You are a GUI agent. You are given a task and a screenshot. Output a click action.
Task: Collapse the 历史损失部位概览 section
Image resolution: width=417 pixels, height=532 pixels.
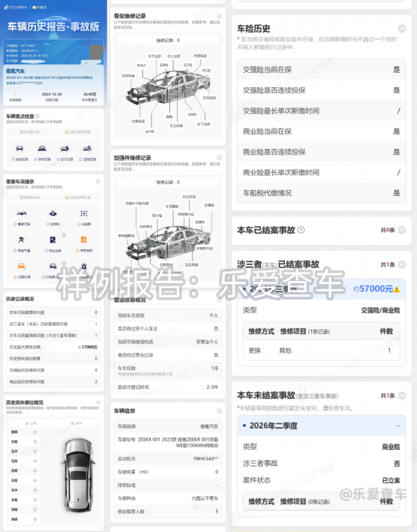coord(98,402)
